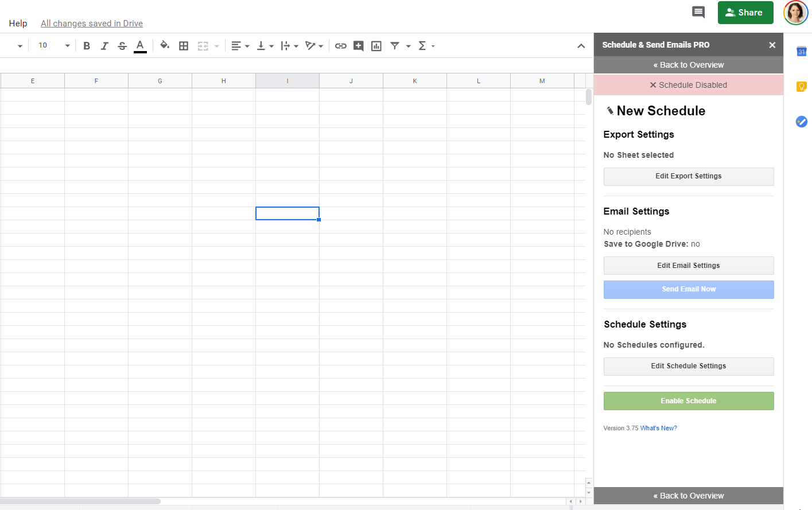Expand horizontal align dropdown
Image resolution: width=812 pixels, height=510 pixels.
coord(240,46)
